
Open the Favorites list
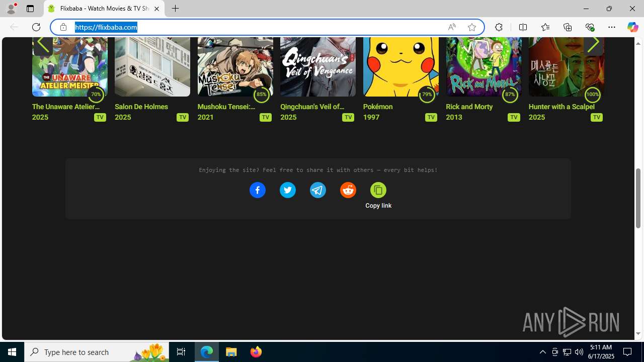coord(545,27)
